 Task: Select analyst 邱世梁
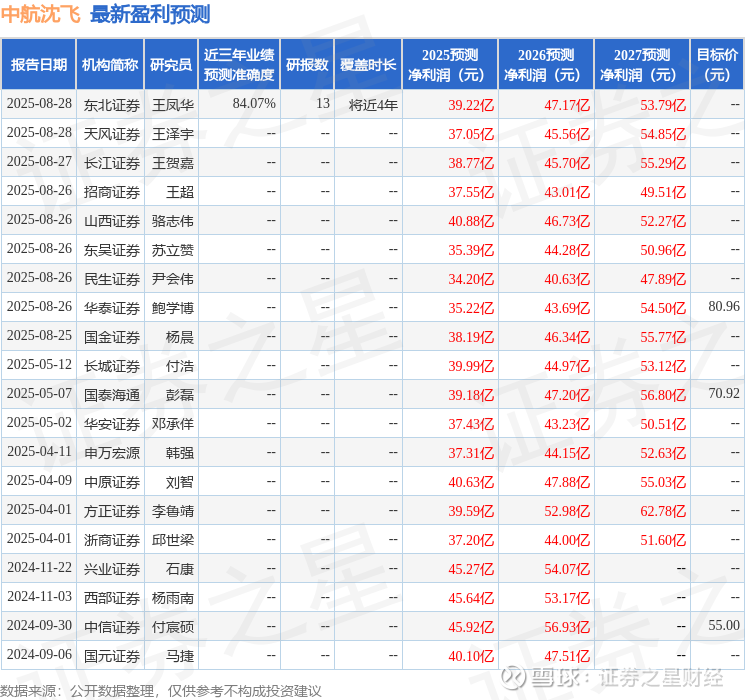coord(172,540)
